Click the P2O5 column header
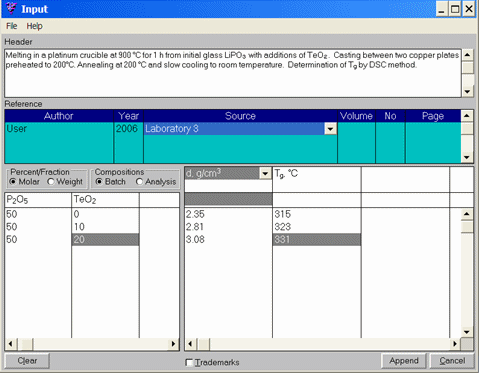This screenshot has height=373, width=479. (x=38, y=200)
